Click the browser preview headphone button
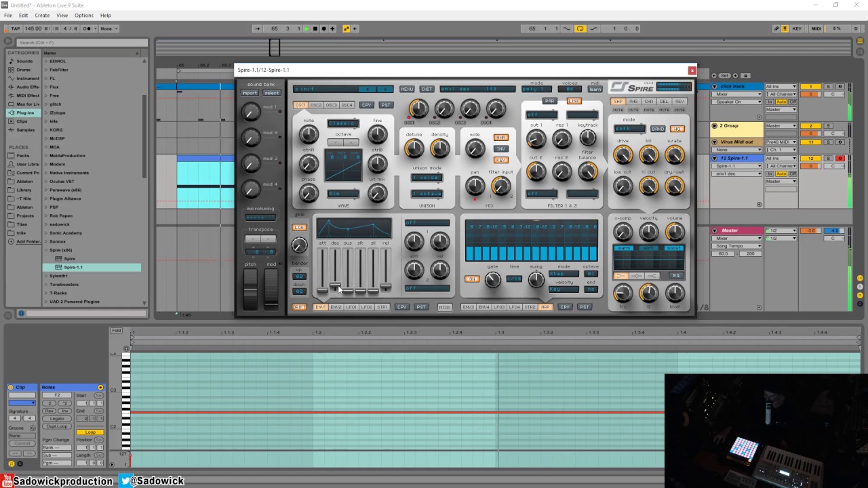Image resolution: width=868 pixels, height=488 pixels. [21, 313]
